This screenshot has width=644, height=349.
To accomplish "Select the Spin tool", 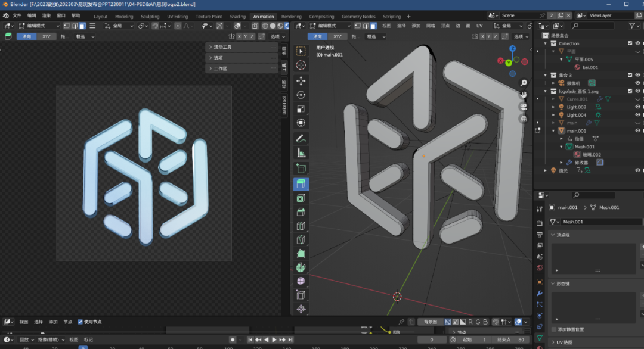I will [x=301, y=267].
